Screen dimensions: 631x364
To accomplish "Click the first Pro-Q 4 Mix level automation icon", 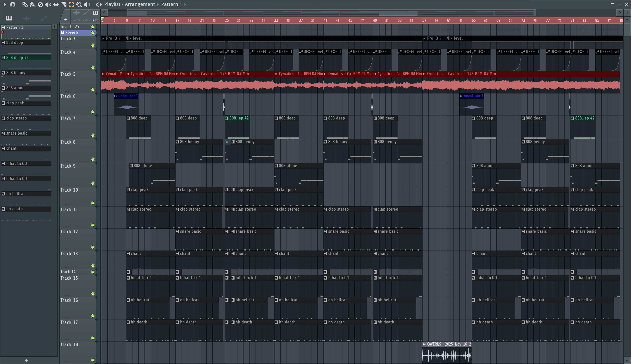I will (103, 38).
